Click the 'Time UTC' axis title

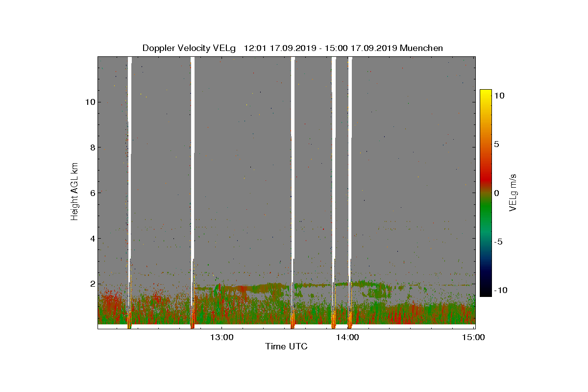pyautogui.click(x=286, y=347)
